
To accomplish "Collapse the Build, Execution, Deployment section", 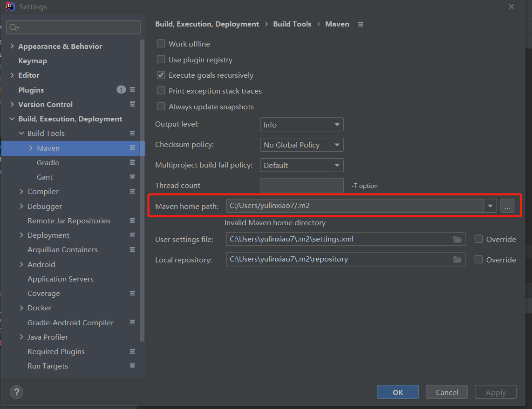I will 12,119.
